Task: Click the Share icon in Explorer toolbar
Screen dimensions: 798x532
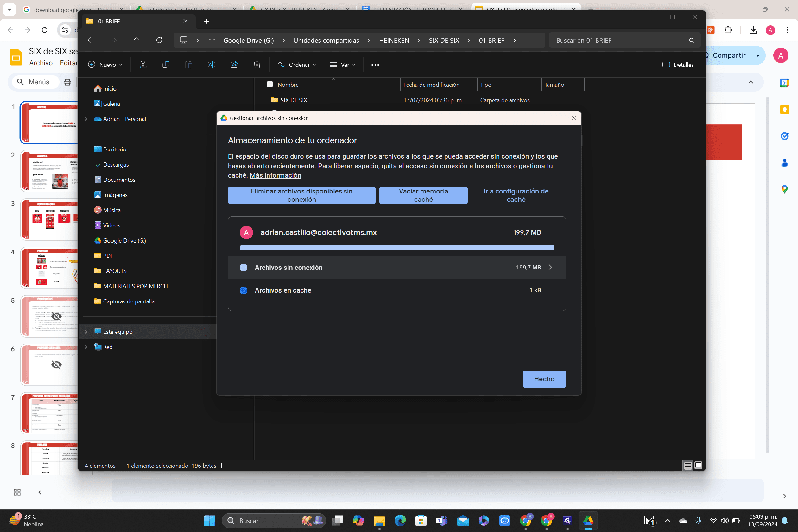Action: pyautogui.click(x=234, y=65)
